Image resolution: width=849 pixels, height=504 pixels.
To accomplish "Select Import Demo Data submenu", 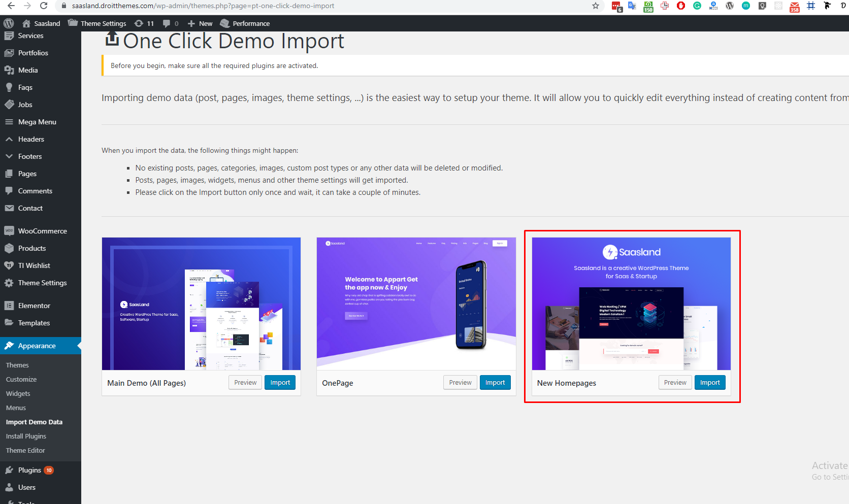I will (34, 422).
